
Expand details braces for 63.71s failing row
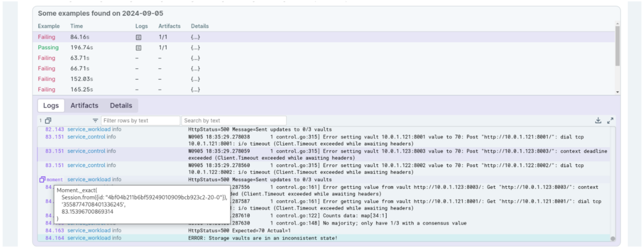click(196, 58)
